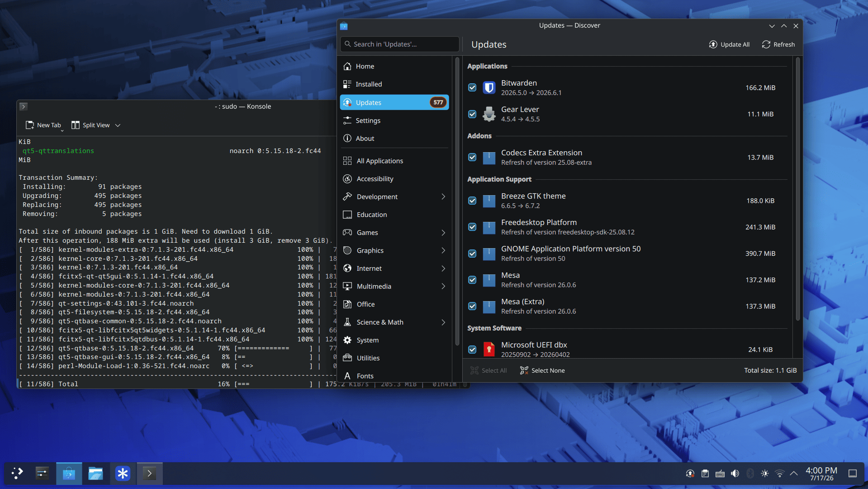Expand the Internet category chevron
The height and width of the screenshot is (489, 868).
click(443, 268)
